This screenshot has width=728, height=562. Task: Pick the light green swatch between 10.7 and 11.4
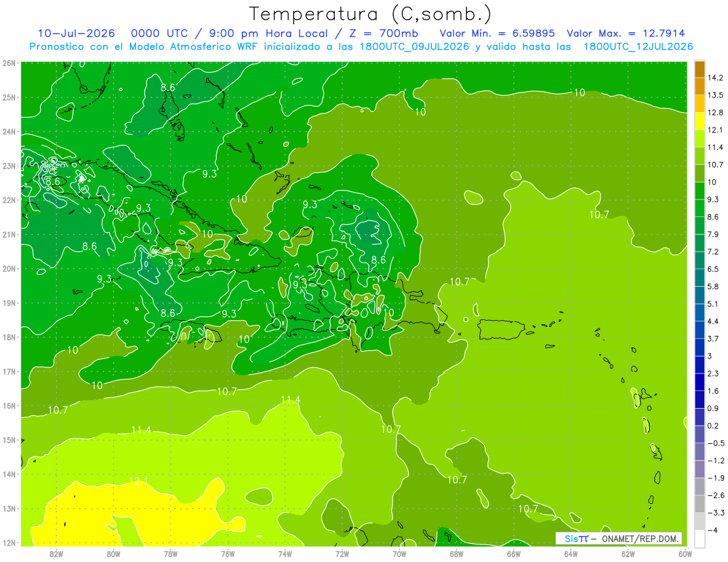699,156
